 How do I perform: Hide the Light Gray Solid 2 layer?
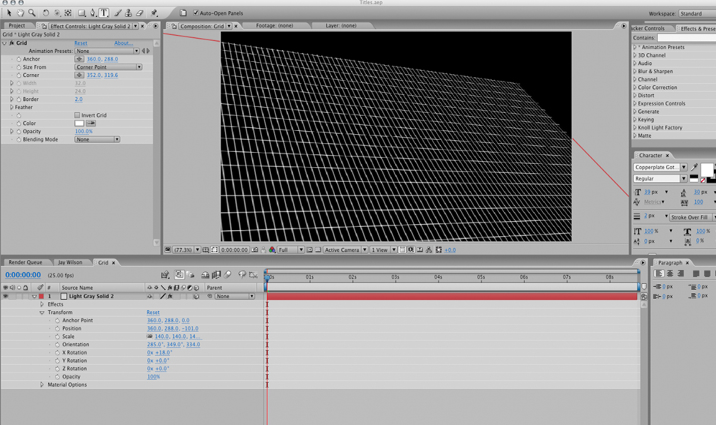click(x=5, y=297)
